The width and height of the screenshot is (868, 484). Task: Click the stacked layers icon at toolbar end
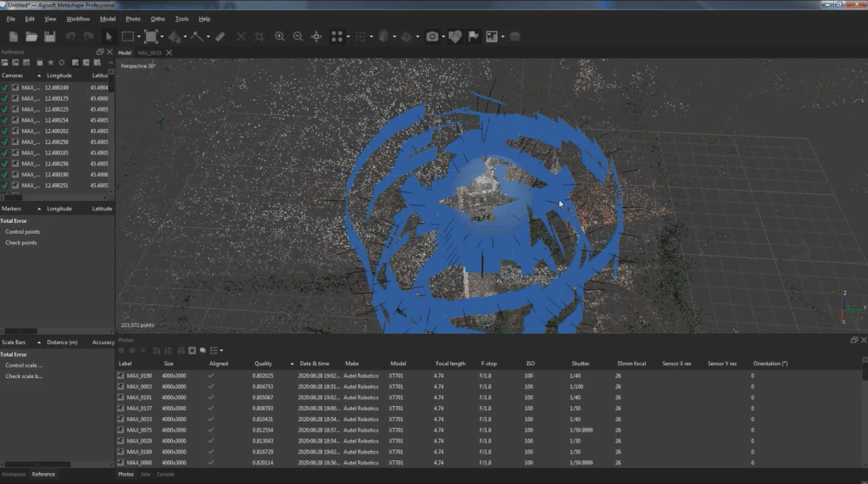515,36
